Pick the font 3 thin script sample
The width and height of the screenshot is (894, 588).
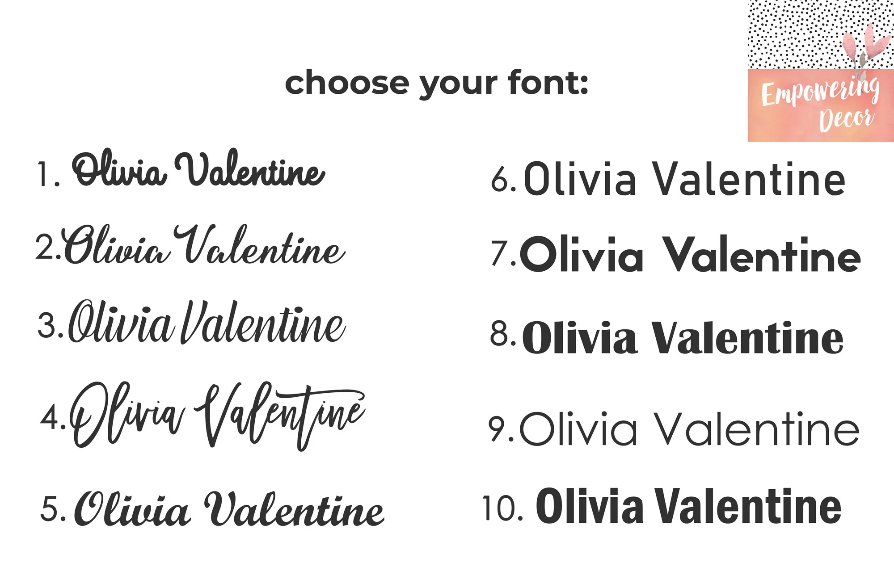207,323
